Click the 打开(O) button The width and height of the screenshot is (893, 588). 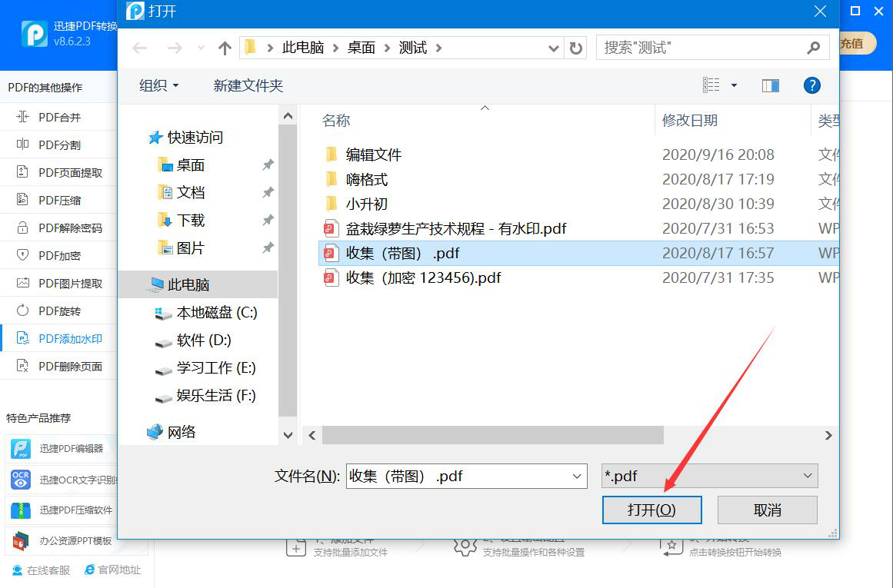651,510
